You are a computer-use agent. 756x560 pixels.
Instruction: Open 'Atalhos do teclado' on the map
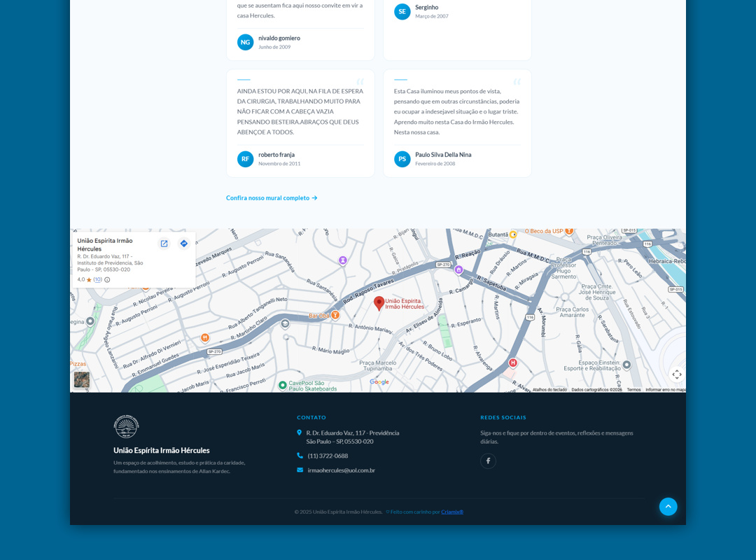pyautogui.click(x=549, y=390)
